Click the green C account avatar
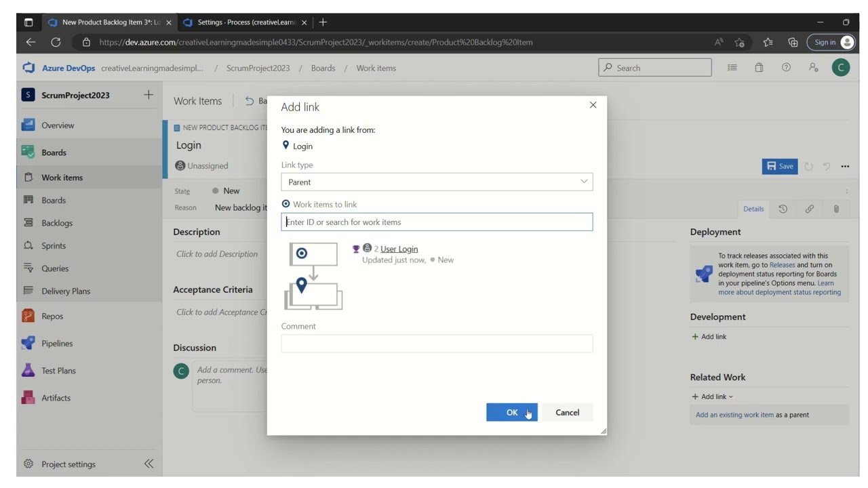 pos(840,68)
